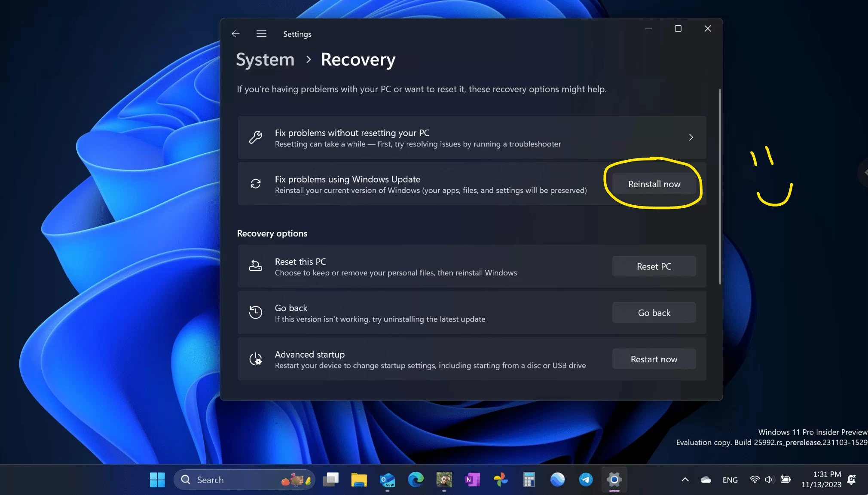Show hidden system tray icons
The image size is (868, 495).
click(685, 480)
